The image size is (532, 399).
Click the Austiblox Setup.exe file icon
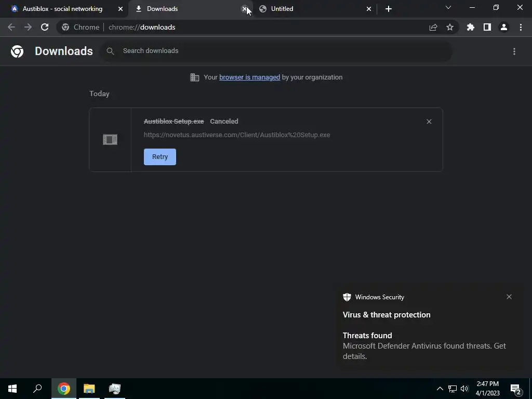point(110,139)
